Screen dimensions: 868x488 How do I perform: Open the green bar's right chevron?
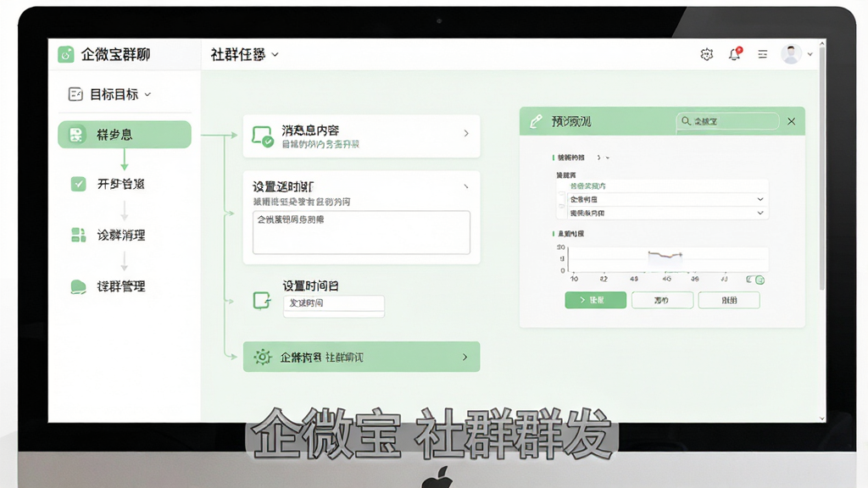click(x=465, y=357)
